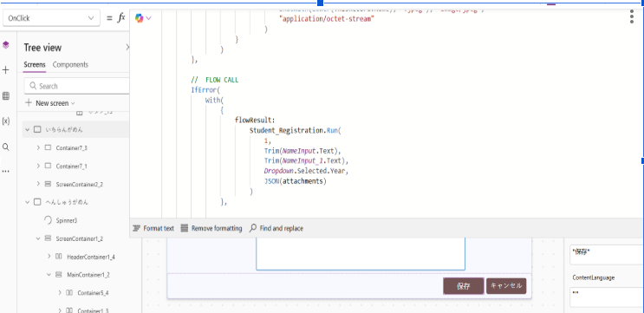Click the New screen button
This screenshot has height=313, width=644.
pos(50,103)
